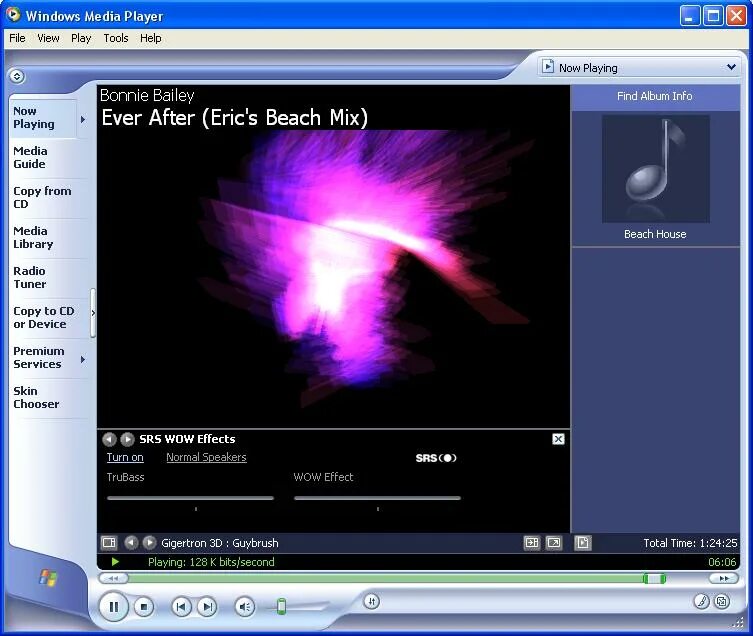The height and width of the screenshot is (636, 753).
Task: Open the Help menu
Action: tap(150, 38)
